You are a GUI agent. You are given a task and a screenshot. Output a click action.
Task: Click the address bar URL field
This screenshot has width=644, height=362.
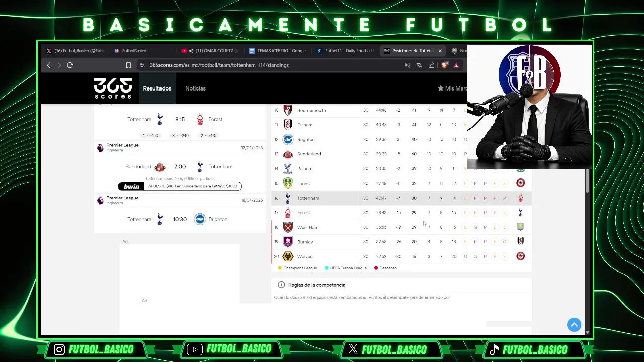click(x=272, y=65)
